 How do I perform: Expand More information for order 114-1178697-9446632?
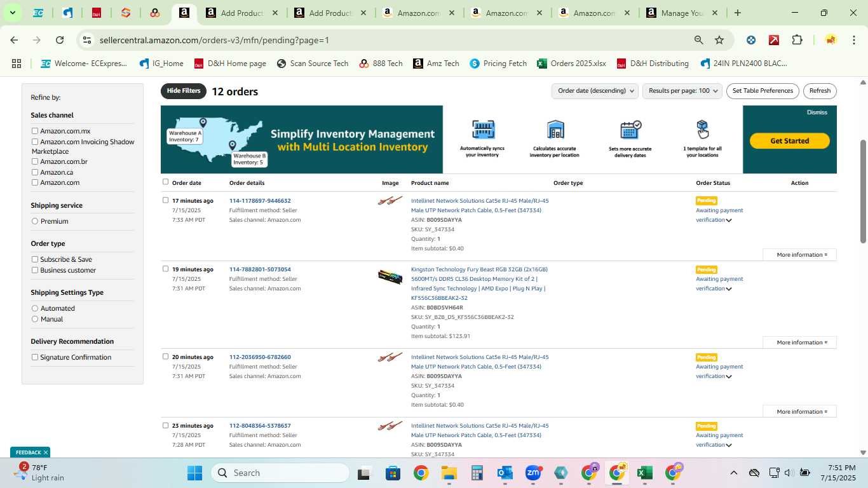(x=799, y=255)
